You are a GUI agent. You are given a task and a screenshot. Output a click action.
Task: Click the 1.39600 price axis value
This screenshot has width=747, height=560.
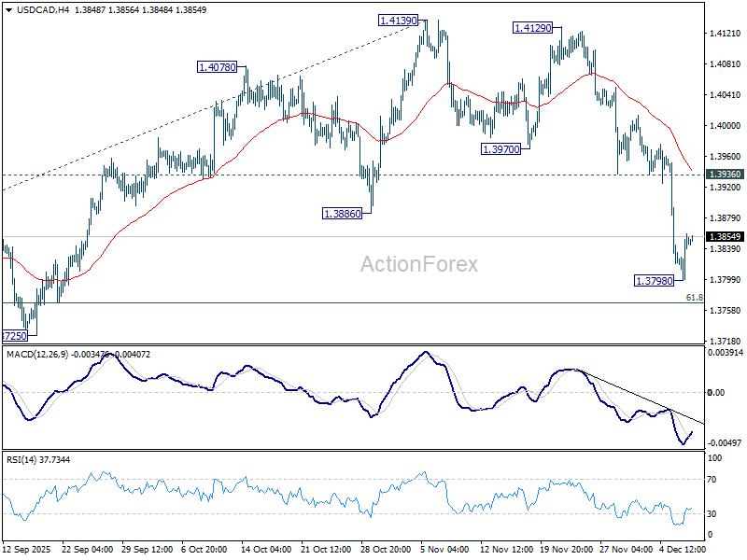point(726,156)
